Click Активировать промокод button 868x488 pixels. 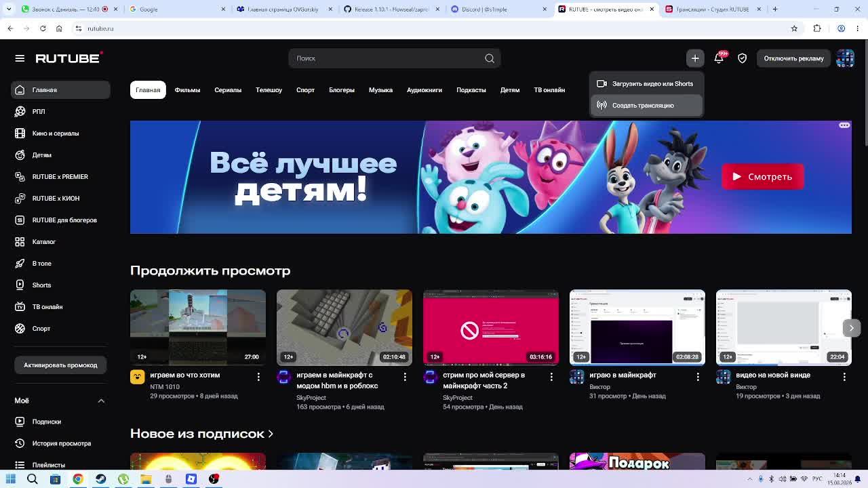[60, 365]
